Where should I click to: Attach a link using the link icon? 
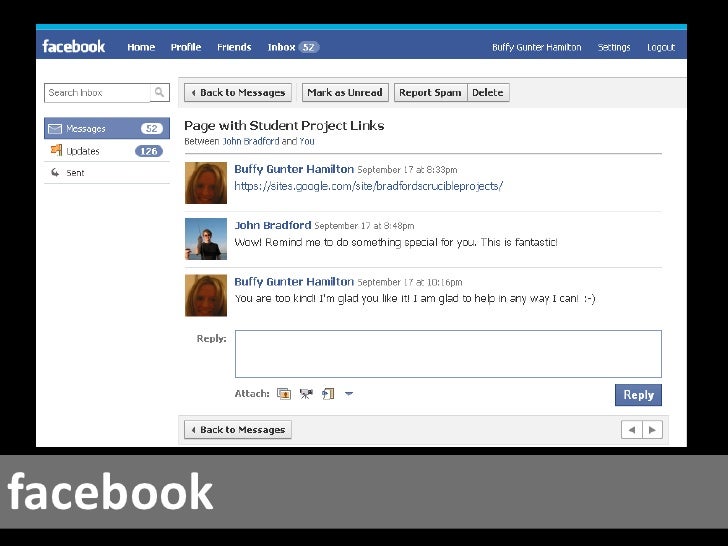click(x=328, y=394)
